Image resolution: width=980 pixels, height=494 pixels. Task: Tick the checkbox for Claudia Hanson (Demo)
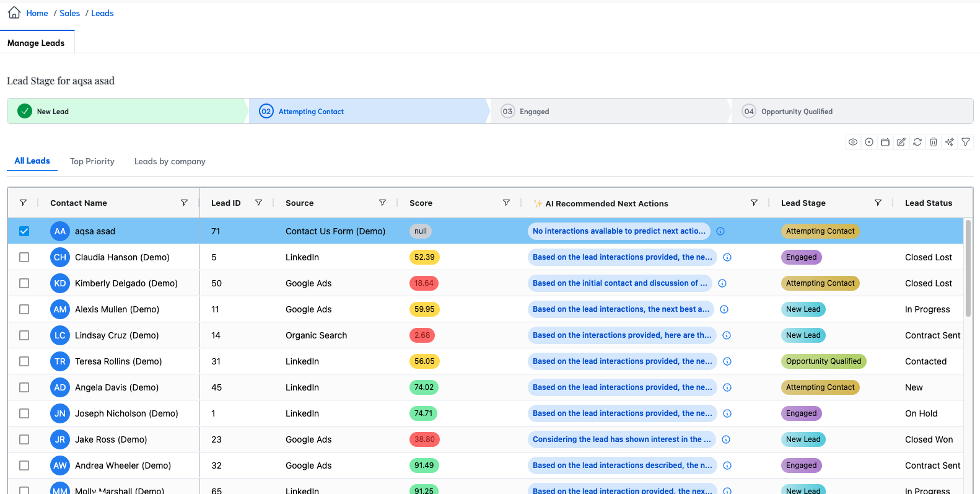24,257
